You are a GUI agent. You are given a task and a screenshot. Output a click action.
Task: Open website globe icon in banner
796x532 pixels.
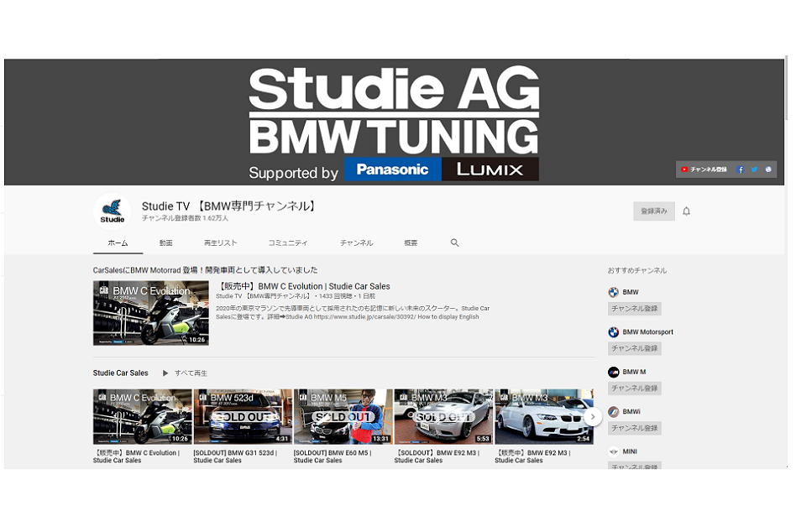(x=768, y=170)
